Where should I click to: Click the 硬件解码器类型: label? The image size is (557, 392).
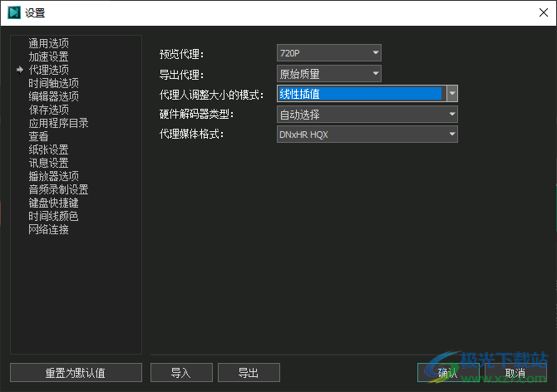[196, 115]
